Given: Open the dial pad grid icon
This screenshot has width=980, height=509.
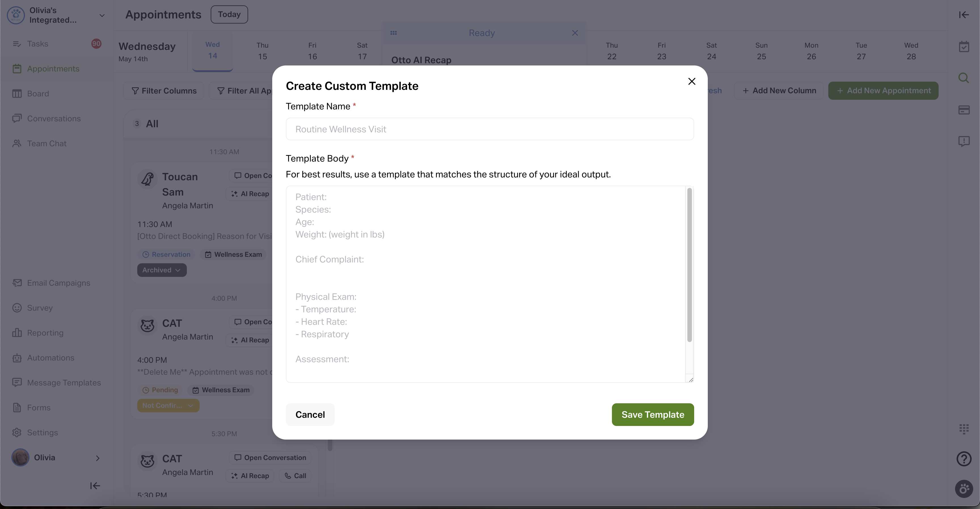Looking at the screenshot, I should (x=964, y=429).
